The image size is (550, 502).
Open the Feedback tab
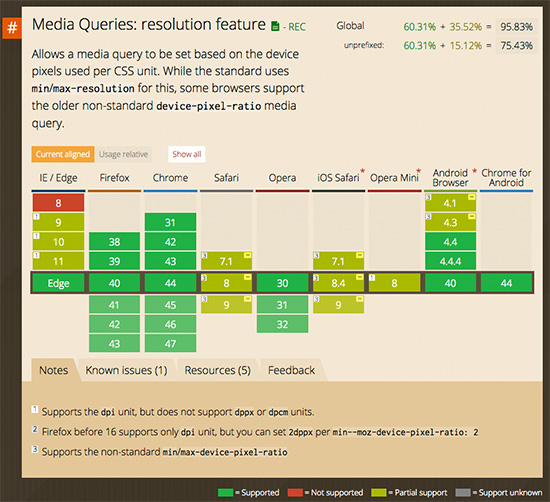tap(291, 370)
